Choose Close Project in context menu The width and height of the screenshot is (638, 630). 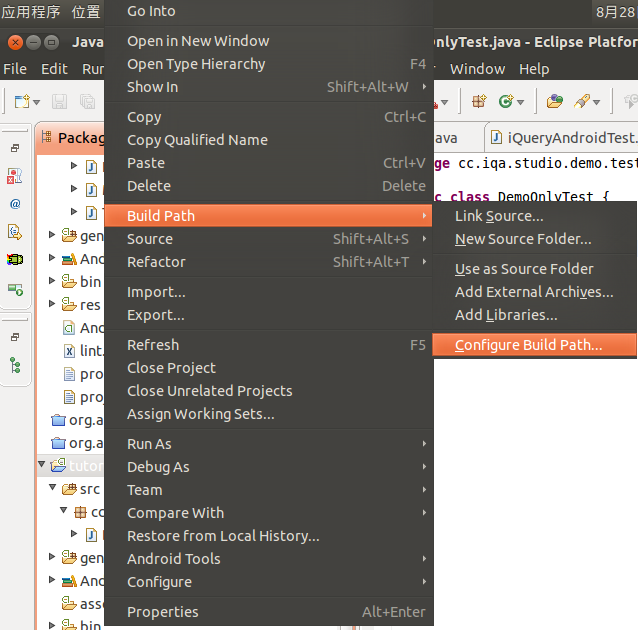269,368
